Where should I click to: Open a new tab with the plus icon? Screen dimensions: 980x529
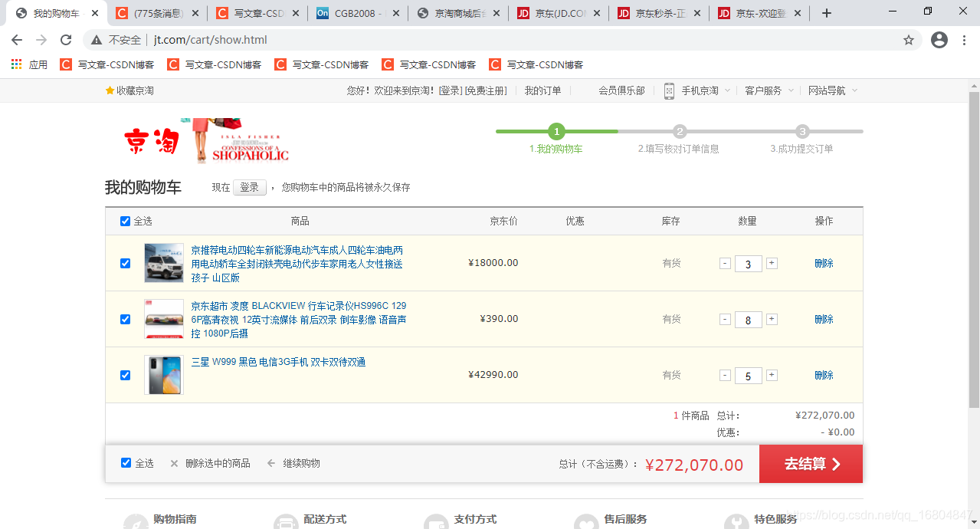click(826, 13)
